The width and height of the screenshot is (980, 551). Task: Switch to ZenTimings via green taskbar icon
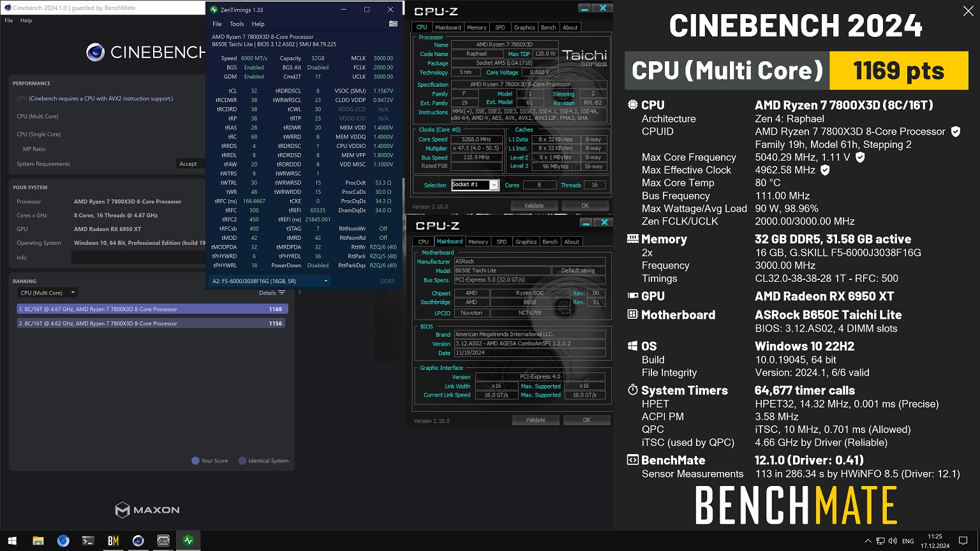tap(188, 541)
